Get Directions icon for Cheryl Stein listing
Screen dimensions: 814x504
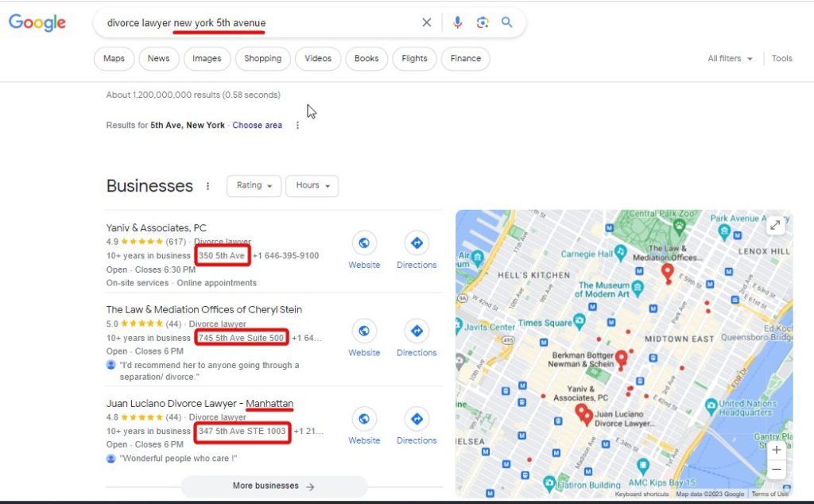pos(417,331)
